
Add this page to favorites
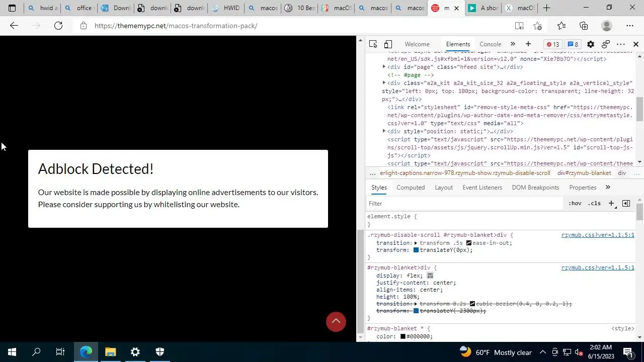tap(537, 26)
